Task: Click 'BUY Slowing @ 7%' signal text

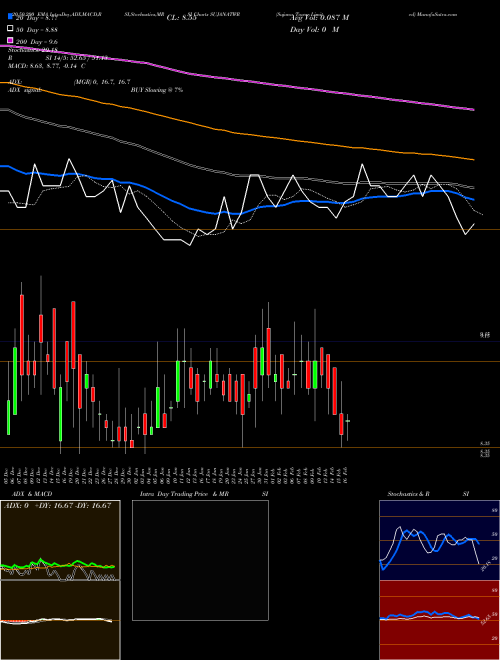Action: coord(157,90)
